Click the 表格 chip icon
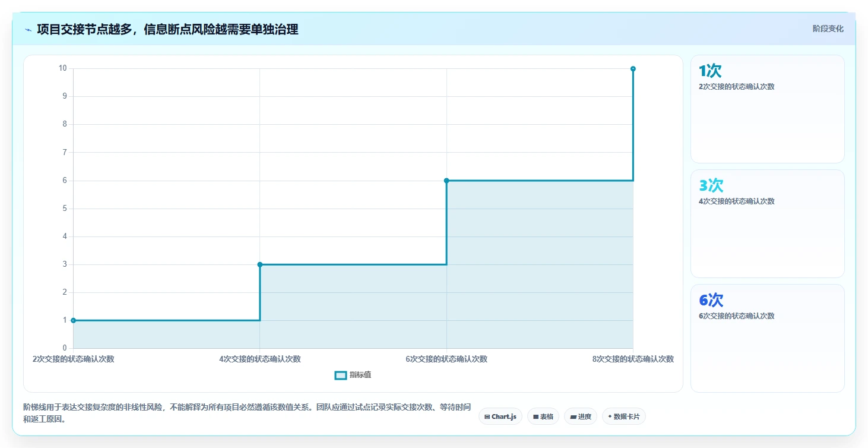This screenshot has width=868, height=448. coord(536,417)
